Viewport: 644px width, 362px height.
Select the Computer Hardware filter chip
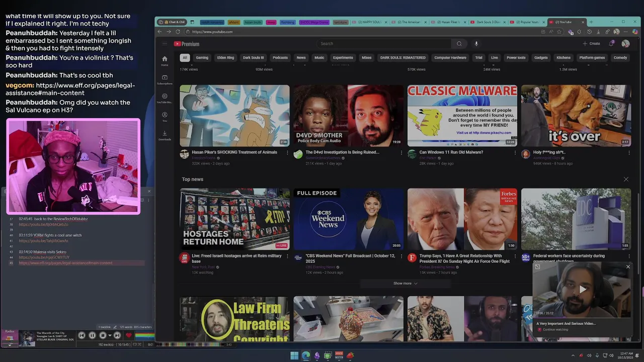[450, 58]
